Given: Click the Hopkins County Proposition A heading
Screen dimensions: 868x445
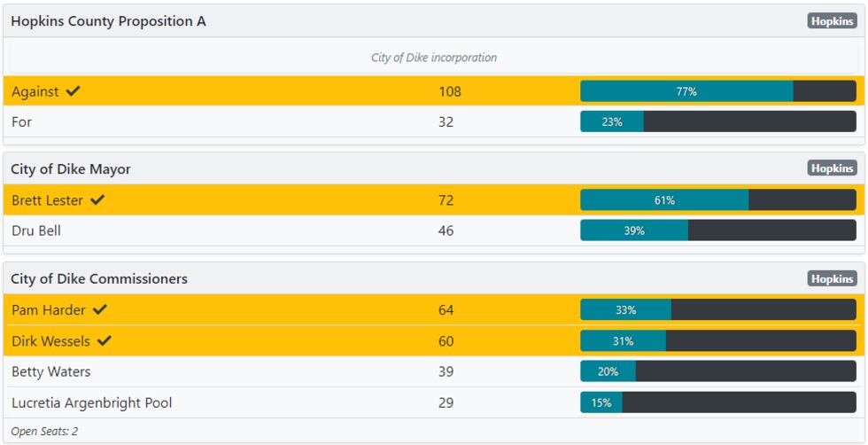Looking at the screenshot, I should pyautogui.click(x=108, y=21).
